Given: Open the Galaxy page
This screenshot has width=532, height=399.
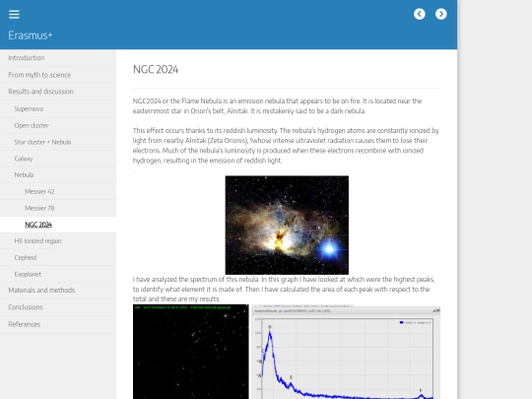Looking at the screenshot, I should click(58, 159).
